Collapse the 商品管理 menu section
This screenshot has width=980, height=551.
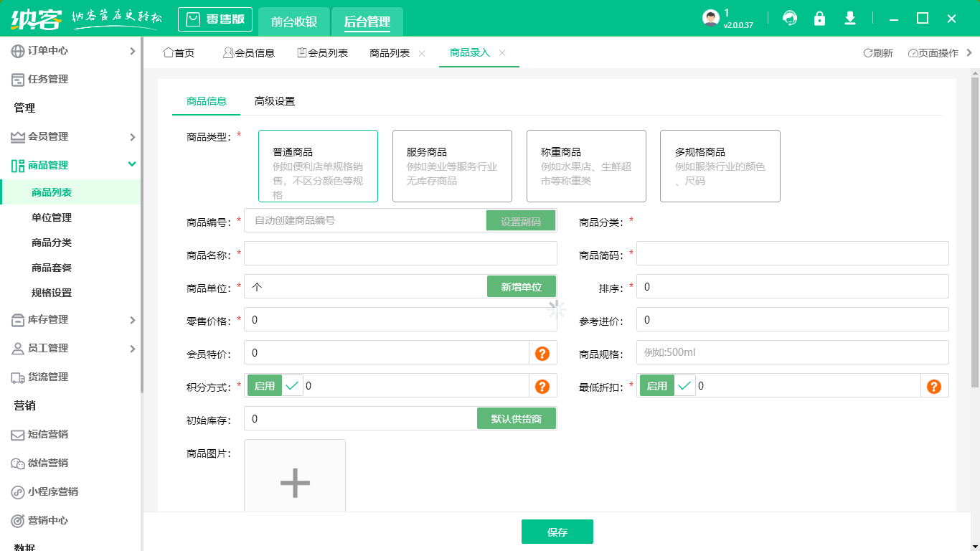tap(132, 164)
